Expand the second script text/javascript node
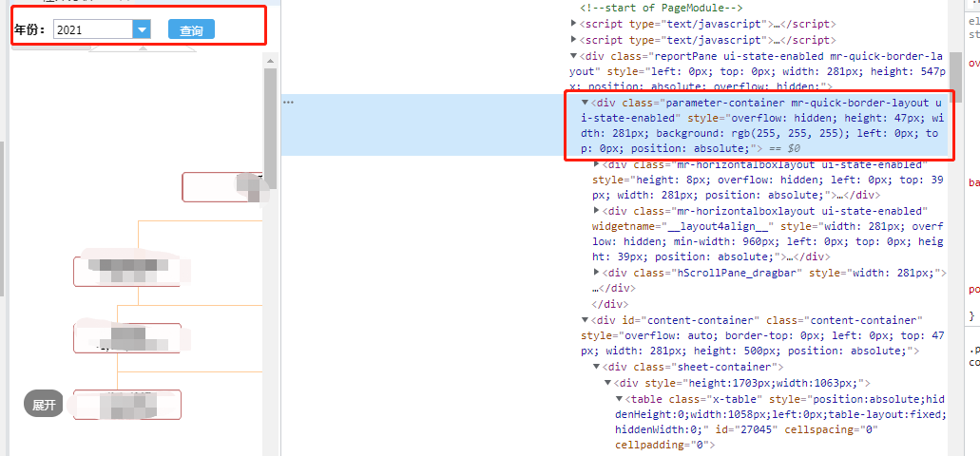This screenshot has width=980, height=456. (574, 40)
